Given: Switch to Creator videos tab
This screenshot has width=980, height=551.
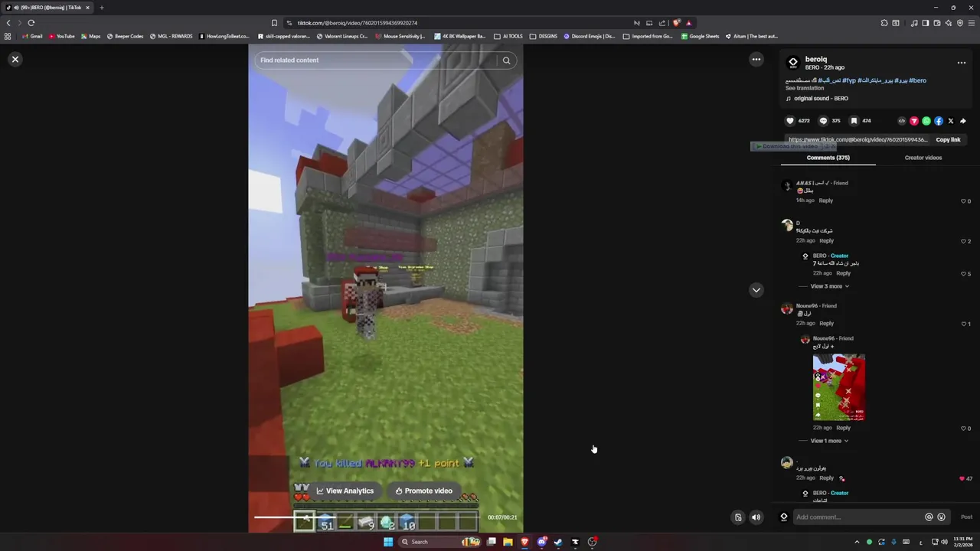Looking at the screenshot, I should click(923, 158).
